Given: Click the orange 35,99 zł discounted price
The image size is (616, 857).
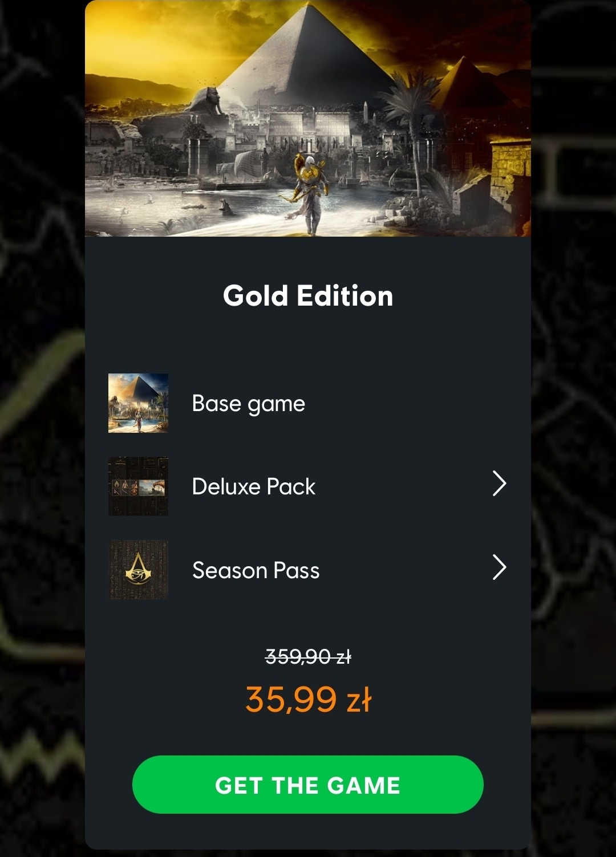Looking at the screenshot, I should [x=308, y=699].
